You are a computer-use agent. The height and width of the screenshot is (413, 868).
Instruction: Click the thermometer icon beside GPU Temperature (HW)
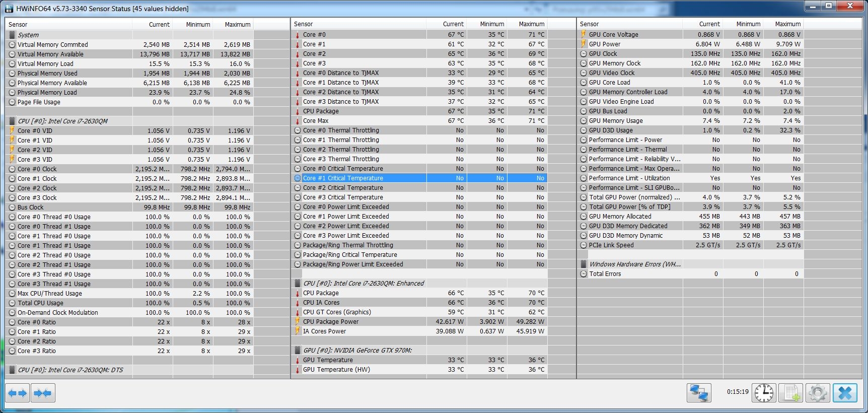pos(298,370)
